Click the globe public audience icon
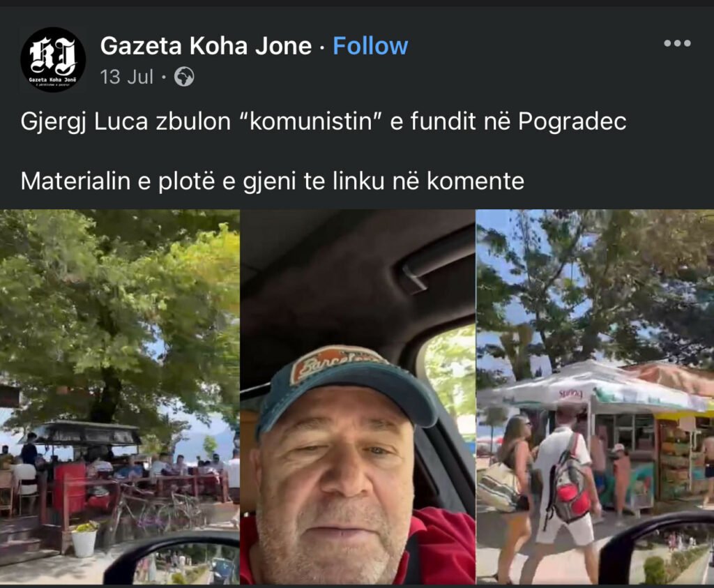The image size is (714, 588). tap(184, 77)
